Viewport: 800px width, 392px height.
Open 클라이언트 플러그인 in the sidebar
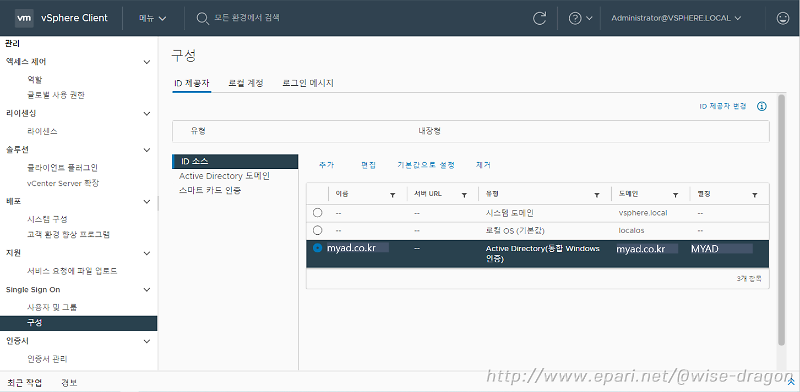(x=62, y=167)
